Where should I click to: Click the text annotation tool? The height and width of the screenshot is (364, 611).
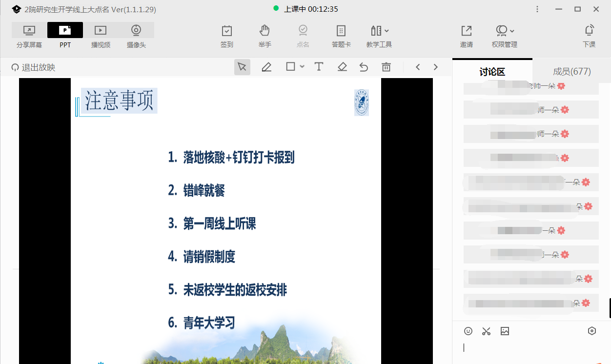(319, 67)
